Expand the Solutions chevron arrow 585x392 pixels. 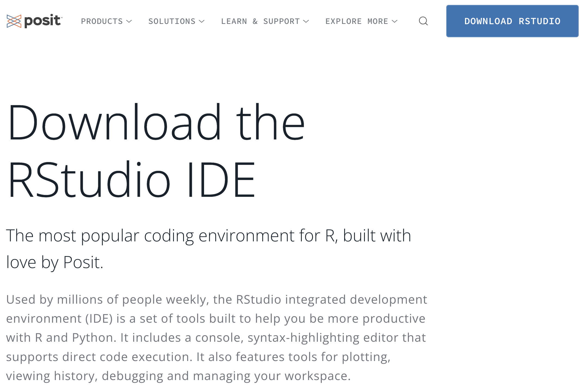coord(202,21)
